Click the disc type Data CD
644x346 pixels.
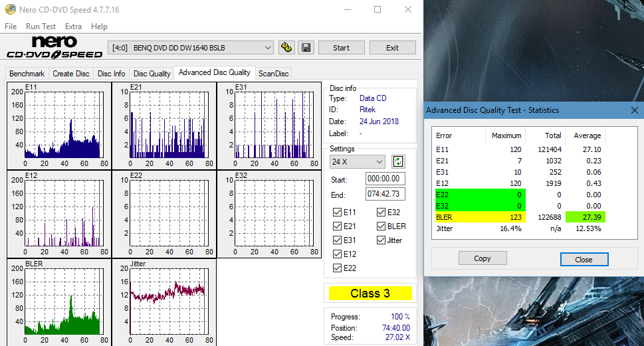coord(373,98)
